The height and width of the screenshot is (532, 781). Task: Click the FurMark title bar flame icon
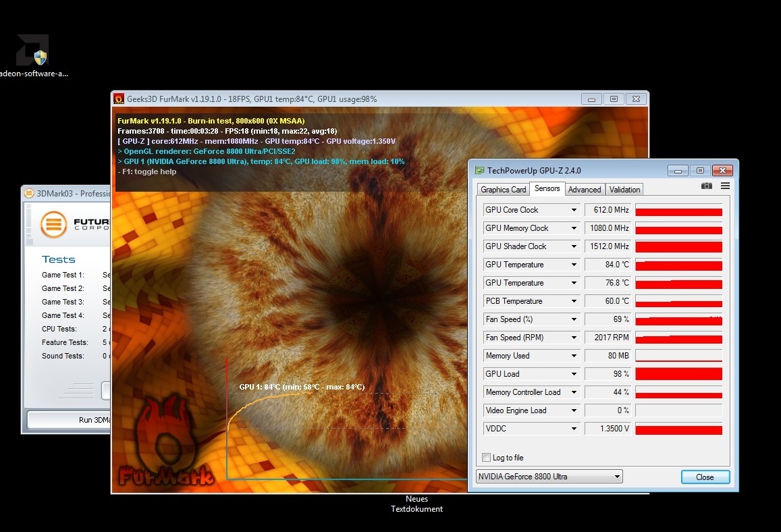[119, 99]
